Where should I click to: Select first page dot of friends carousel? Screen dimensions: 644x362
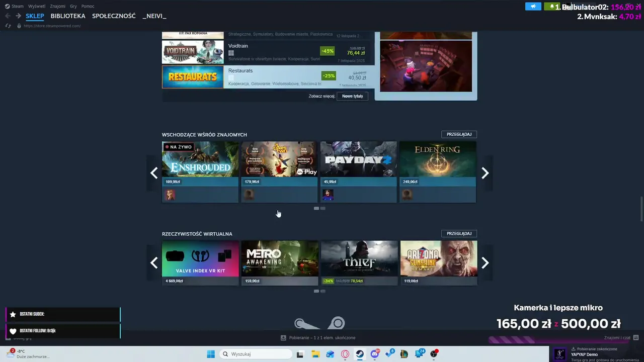tap(316, 208)
